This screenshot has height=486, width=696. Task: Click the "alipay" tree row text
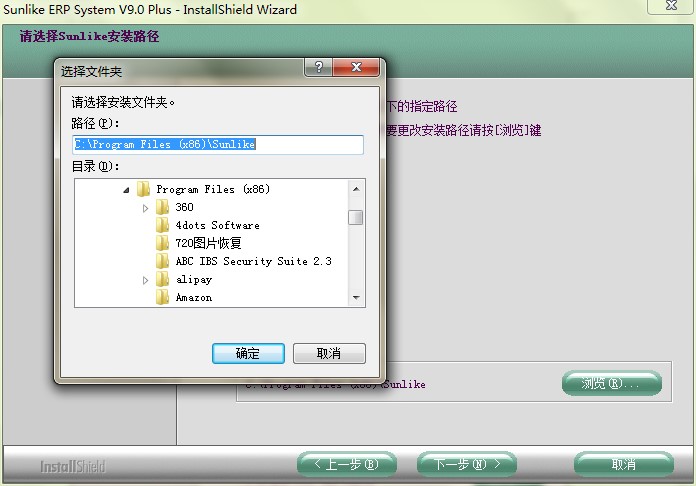[194, 280]
